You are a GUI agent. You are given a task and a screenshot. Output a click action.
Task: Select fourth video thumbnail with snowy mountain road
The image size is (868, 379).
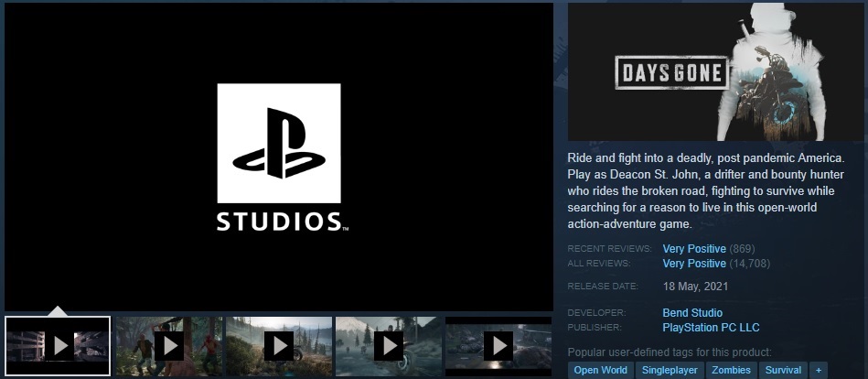pyautogui.click(x=389, y=346)
